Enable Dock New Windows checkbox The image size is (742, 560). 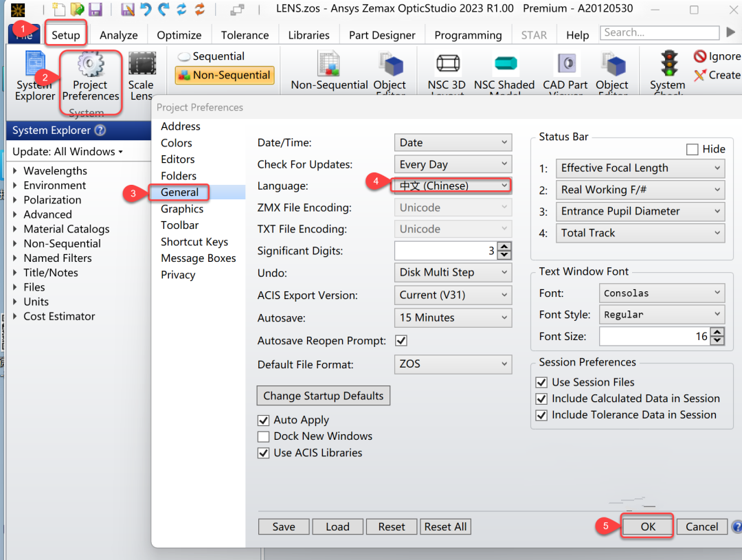pos(264,436)
